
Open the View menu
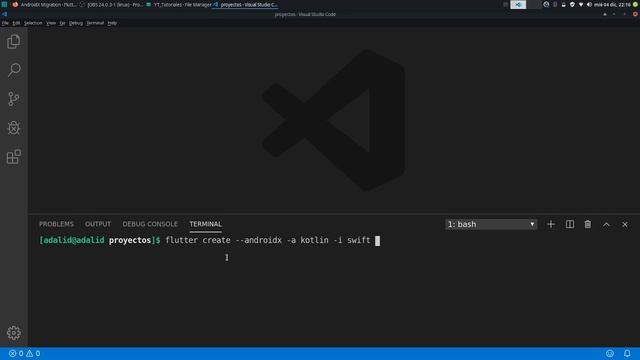click(x=51, y=23)
